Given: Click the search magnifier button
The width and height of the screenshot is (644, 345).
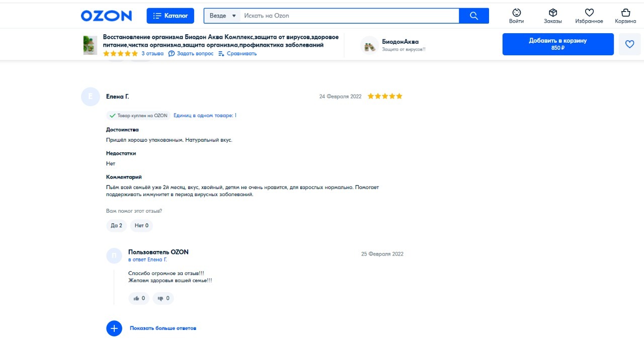Looking at the screenshot, I should (x=473, y=16).
